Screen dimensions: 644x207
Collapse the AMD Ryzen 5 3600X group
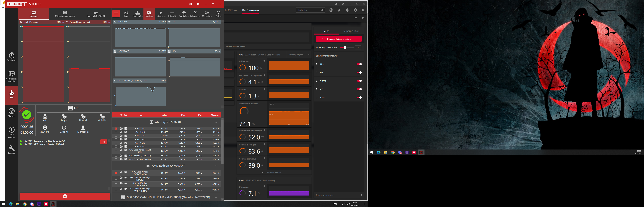216,122
